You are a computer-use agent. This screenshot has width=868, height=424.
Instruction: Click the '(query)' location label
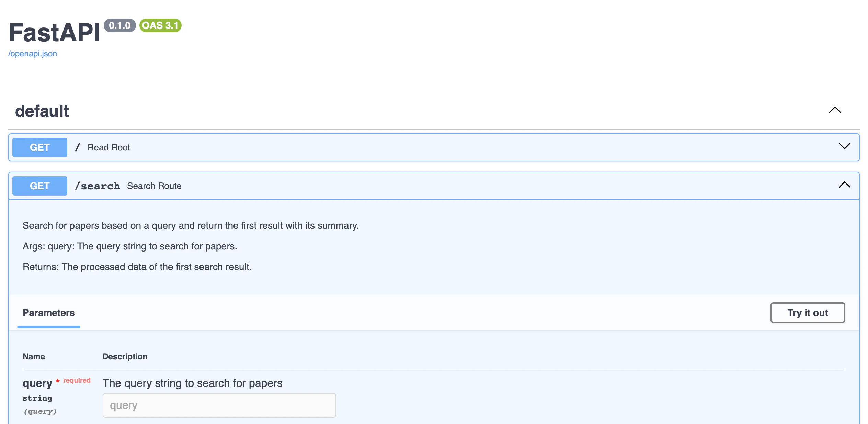point(40,411)
